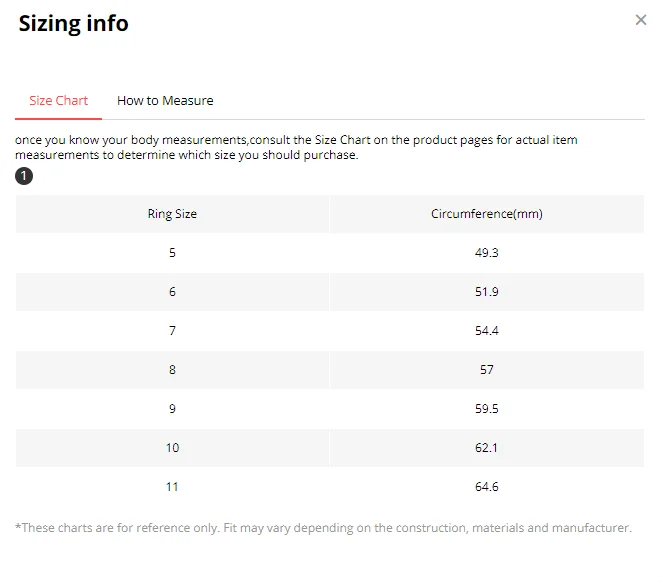Select ring size 7 row
Image resolution: width=661 pixels, height=582 pixels.
[x=172, y=331]
